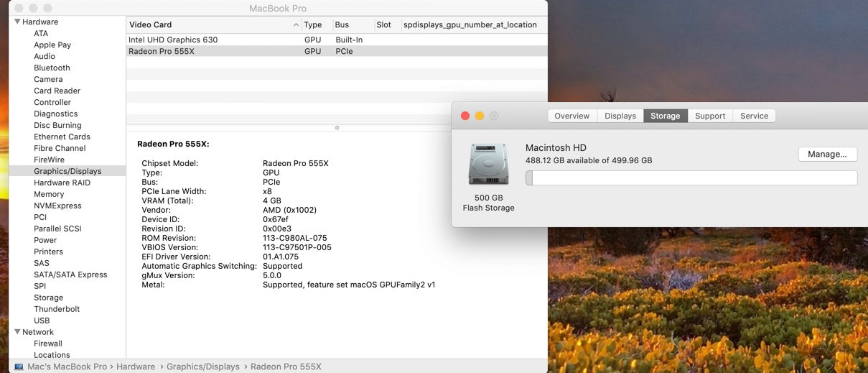This screenshot has width=868, height=373.
Task: Select Diagnostics in the sidebar
Action: [55, 114]
